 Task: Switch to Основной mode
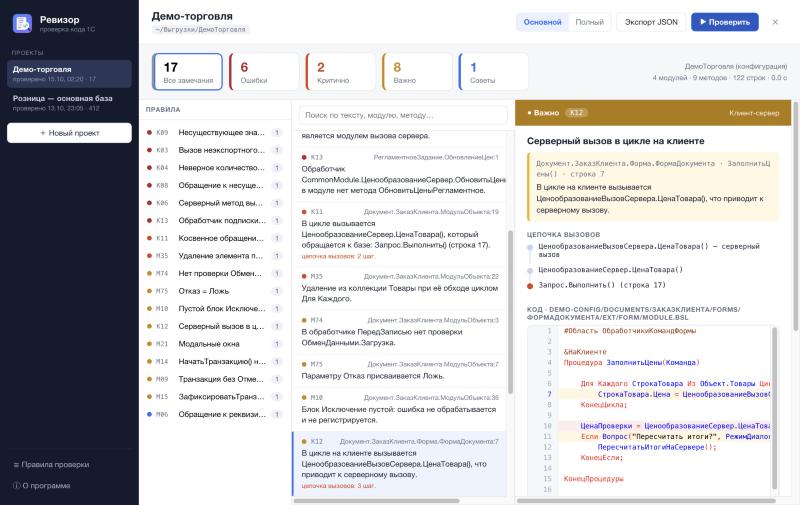(x=542, y=22)
